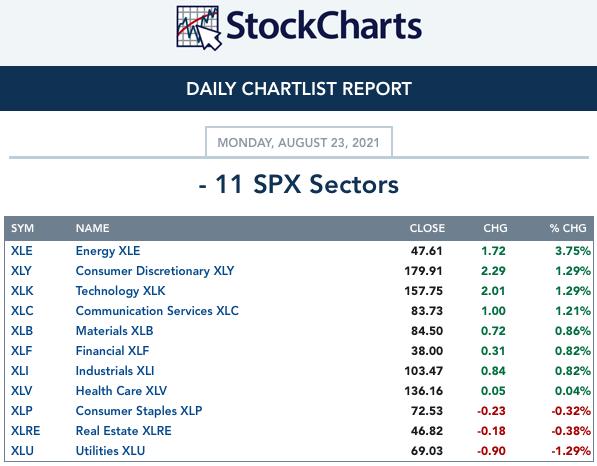Click Industrials XLI name link
The width and height of the screenshot is (597, 466).
coord(115,371)
